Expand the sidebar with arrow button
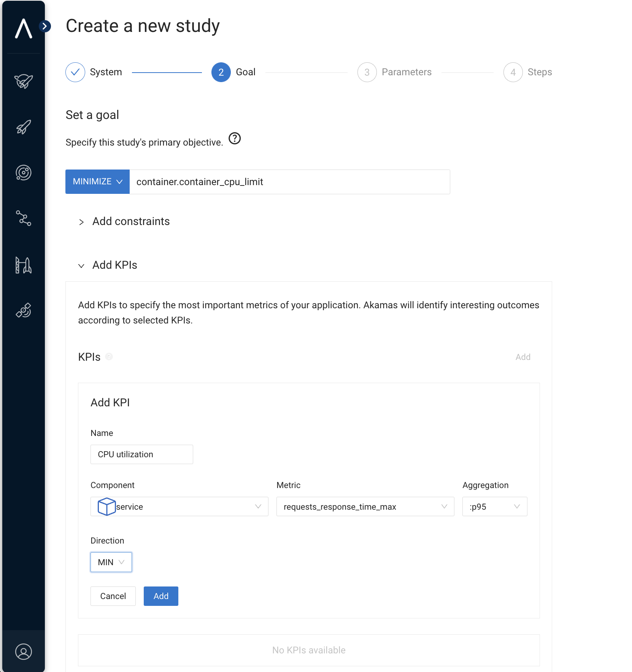 click(x=45, y=26)
